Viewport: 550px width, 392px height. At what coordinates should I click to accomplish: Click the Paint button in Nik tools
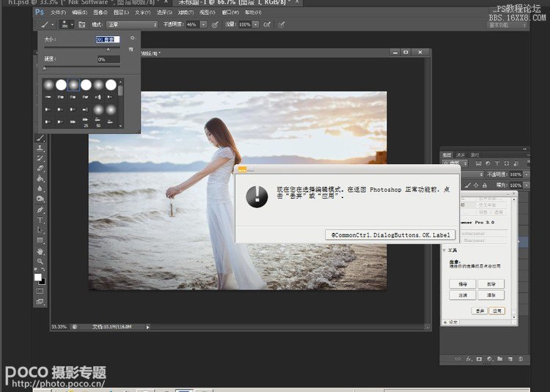[463, 284]
